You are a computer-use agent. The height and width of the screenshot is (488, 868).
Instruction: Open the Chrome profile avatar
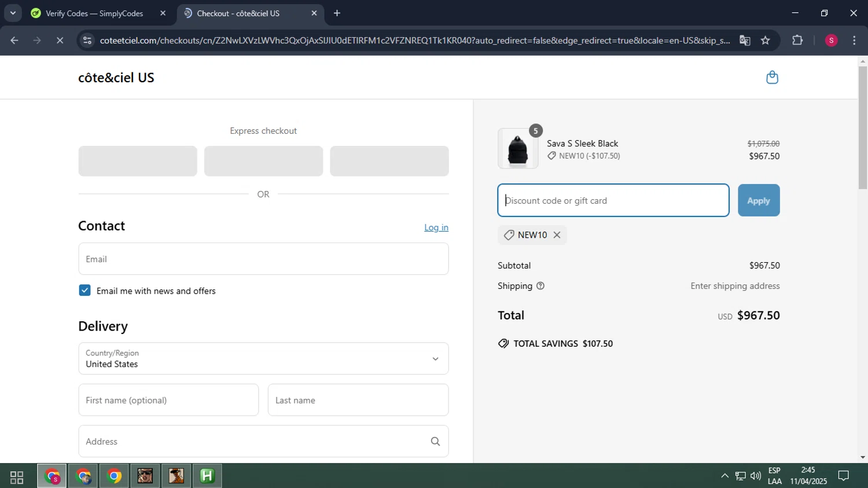[831, 41]
